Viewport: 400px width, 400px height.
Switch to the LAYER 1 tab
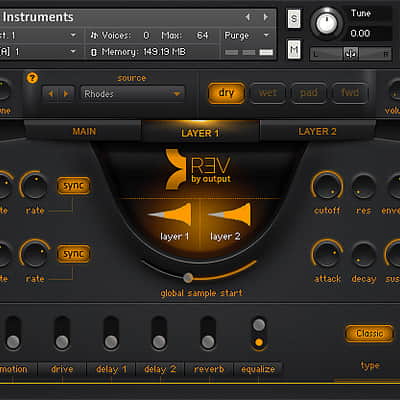click(200, 133)
